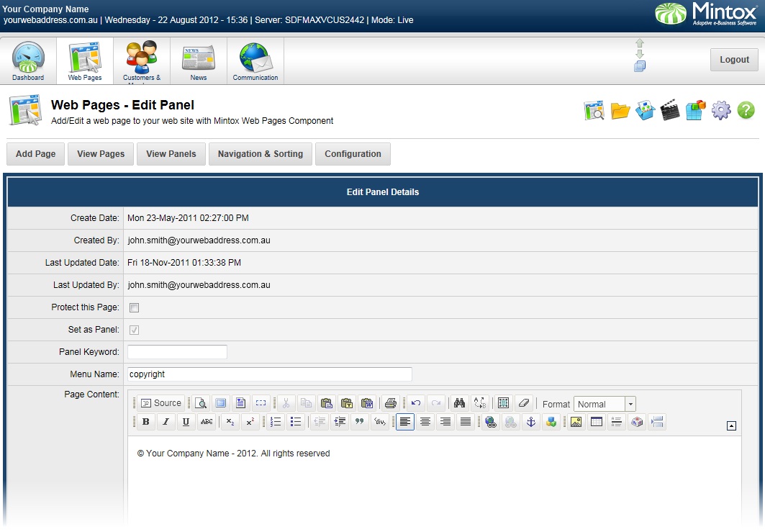Open Find using the binoculars icon
Viewport: 765px width, 532px height.
pos(459,403)
